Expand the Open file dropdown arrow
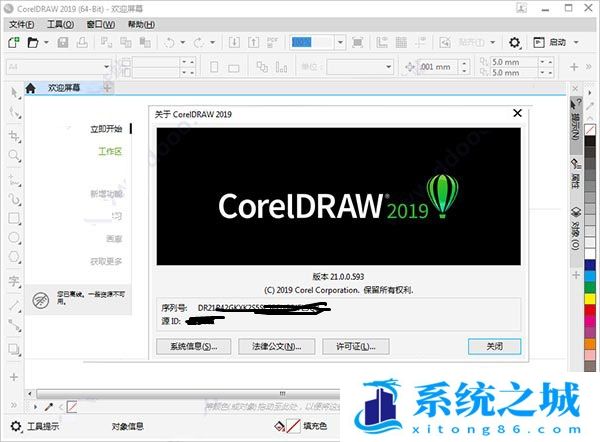 point(46,42)
